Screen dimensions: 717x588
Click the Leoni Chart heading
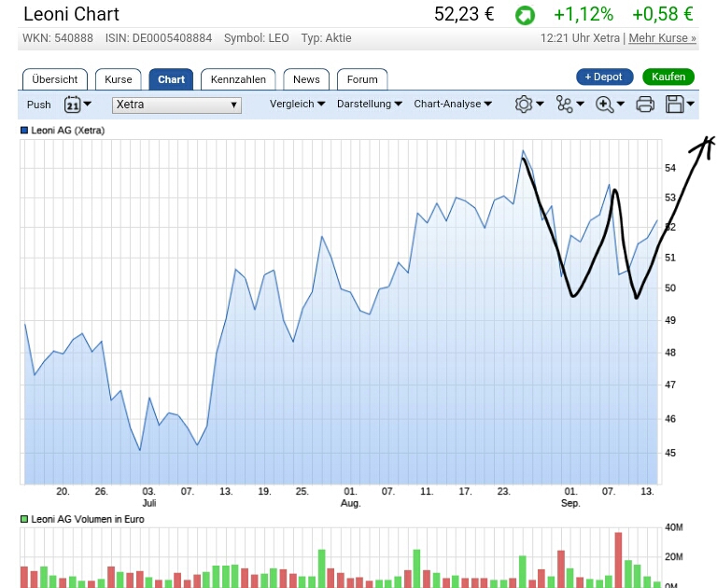[x=71, y=14]
